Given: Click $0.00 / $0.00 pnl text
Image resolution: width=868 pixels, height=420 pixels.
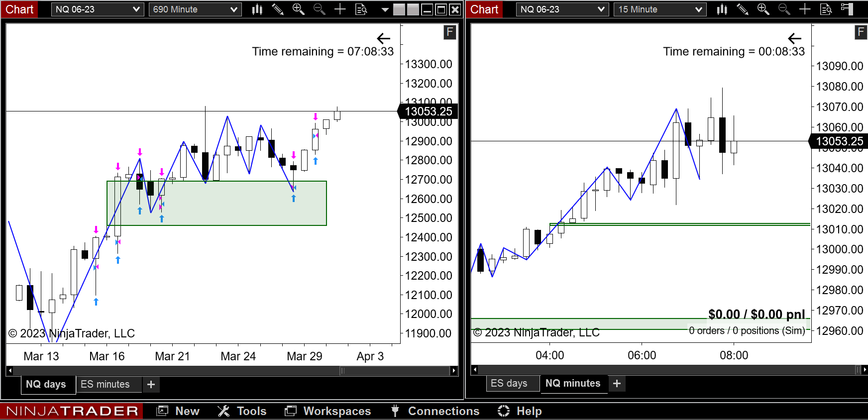Looking at the screenshot, I should tap(757, 315).
